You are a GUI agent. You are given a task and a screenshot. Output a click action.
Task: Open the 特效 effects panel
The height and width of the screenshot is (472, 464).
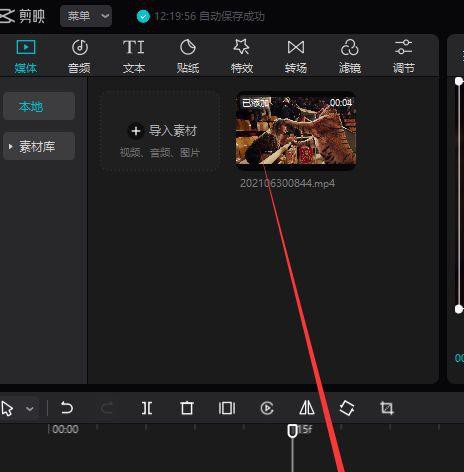[242, 56]
